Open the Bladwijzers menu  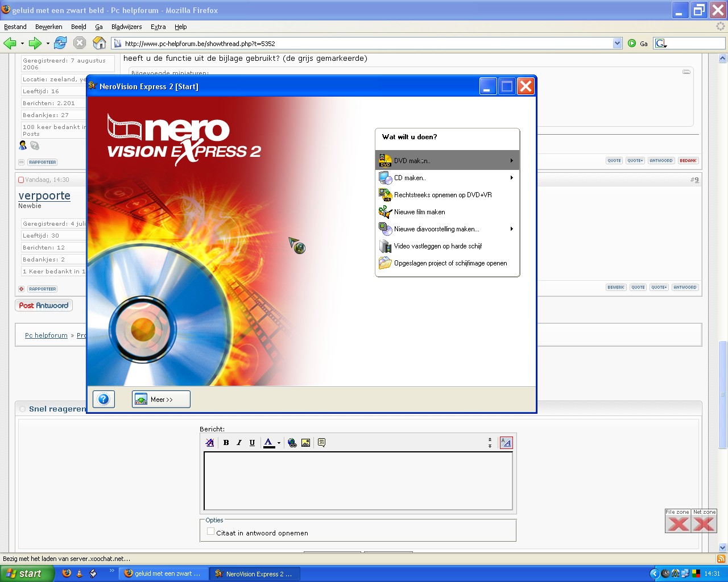(127, 27)
